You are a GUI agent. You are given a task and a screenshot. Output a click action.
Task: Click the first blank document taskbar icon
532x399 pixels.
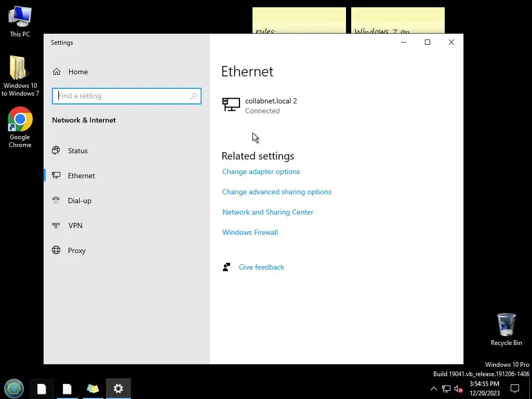[x=42, y=389]
